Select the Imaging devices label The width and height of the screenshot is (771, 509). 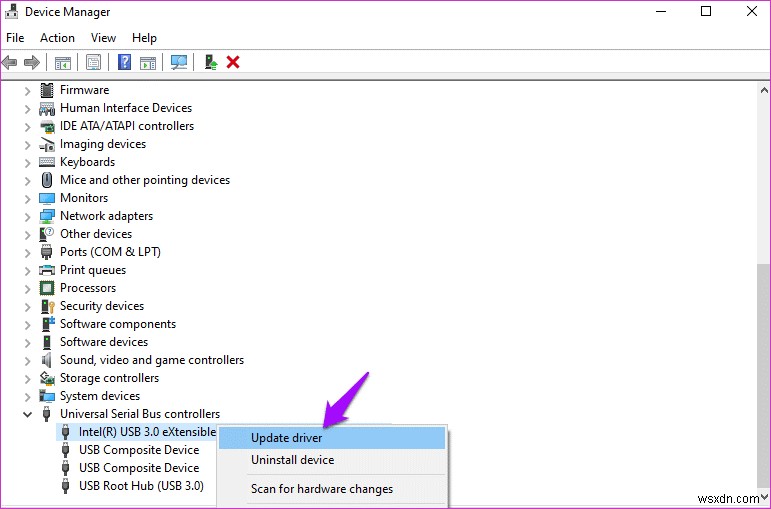coord(103,144)
